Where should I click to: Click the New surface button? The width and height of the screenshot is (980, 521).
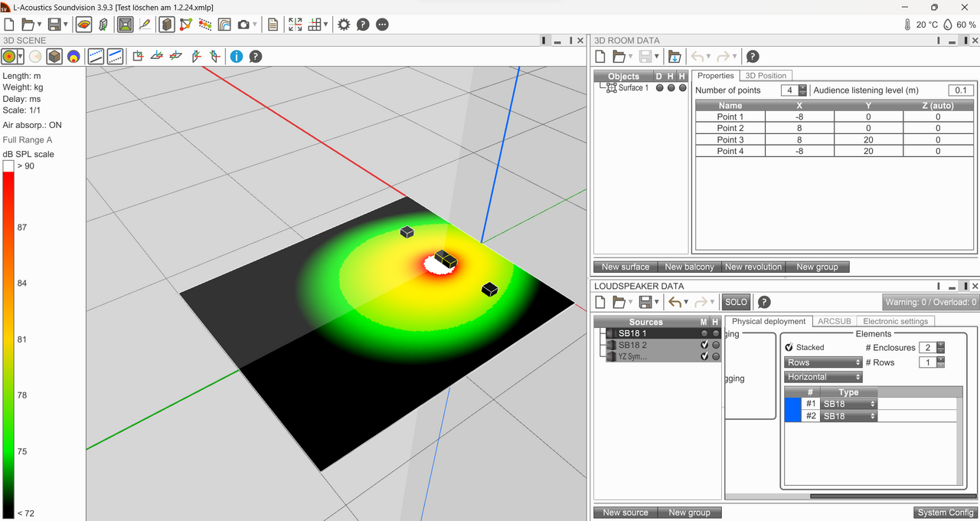click(626, 267)
